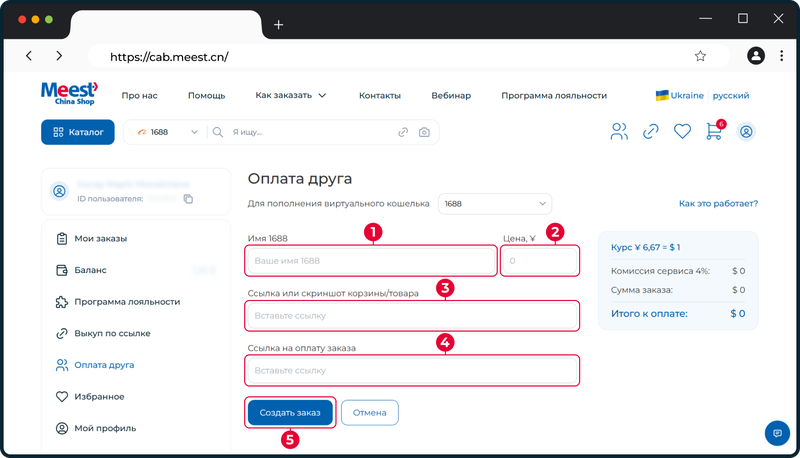800x458 pixels.
Task: Open the Про нас menu item
Action: point(139,95)
